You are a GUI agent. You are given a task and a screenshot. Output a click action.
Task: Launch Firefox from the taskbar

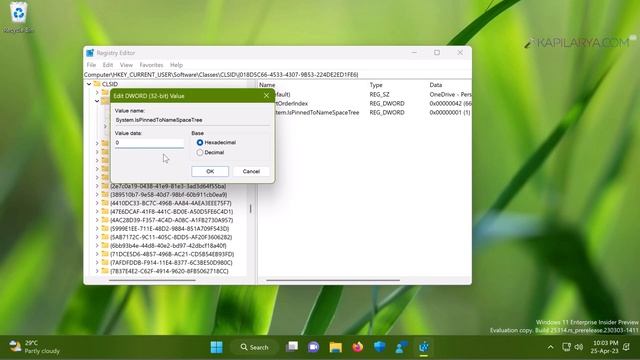click(x=358, y=347)
